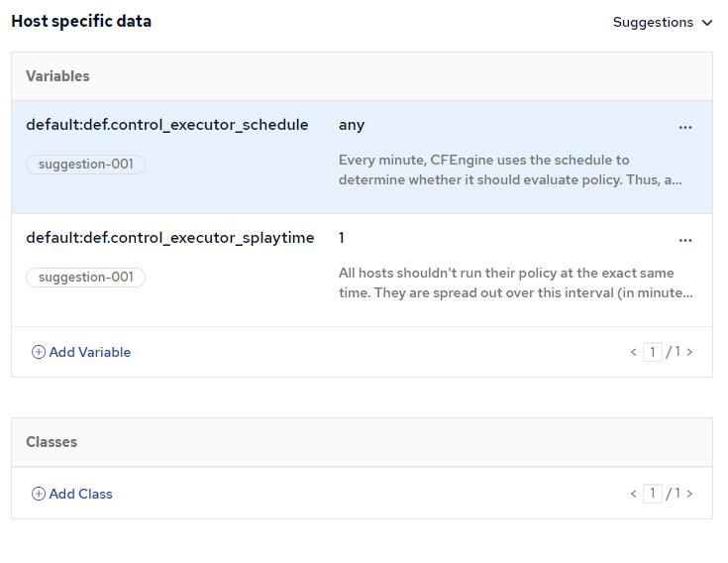Select the default:def.control_executor_schedule variable name
This screenshot has width=728, height=563.
[166, 125]
